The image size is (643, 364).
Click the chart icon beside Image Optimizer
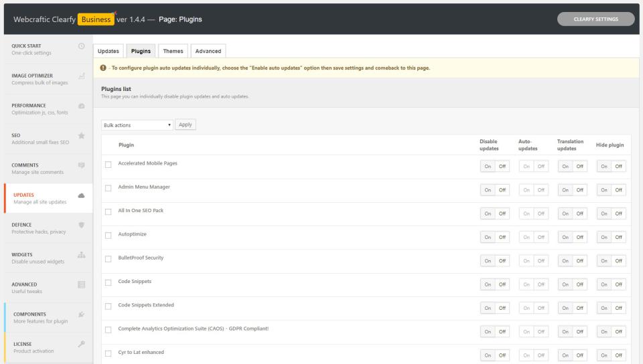[81, 76]
